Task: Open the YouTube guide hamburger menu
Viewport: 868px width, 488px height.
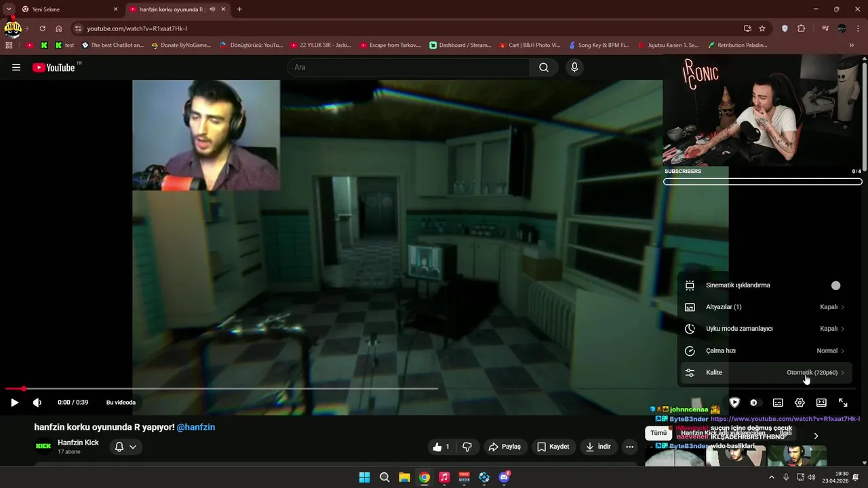Action: tap(16, 67)
